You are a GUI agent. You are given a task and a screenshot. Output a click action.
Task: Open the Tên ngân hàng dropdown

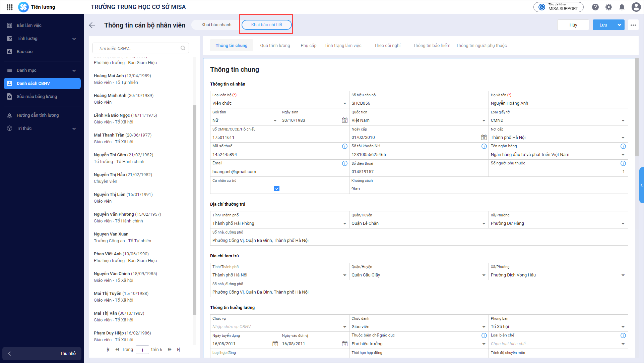click(623, 155)
